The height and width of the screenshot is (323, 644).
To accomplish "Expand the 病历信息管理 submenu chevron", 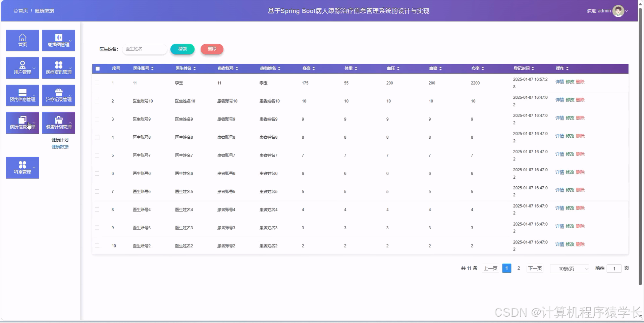I will point(34,123).
